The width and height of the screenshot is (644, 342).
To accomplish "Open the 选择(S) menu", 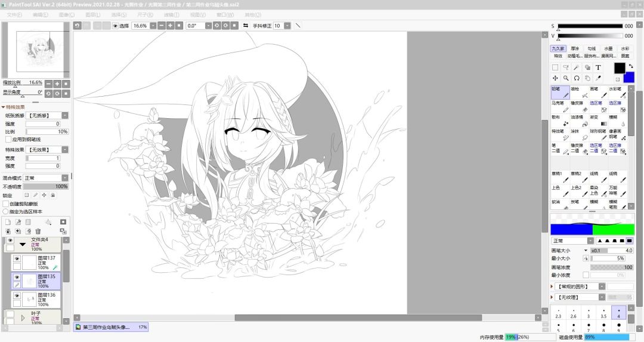I will pos(119,14).
